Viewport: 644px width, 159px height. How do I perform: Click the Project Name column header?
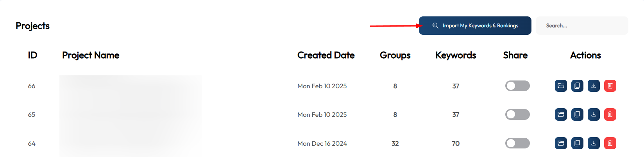91,55
